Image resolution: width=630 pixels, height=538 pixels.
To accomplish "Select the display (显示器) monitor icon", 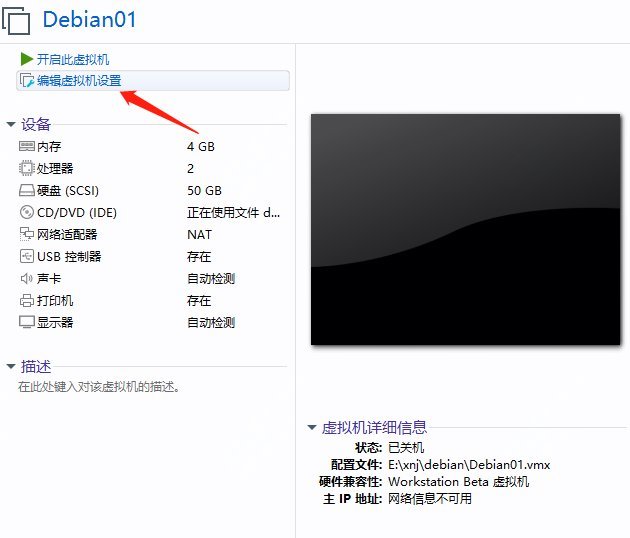I will pyautogui.click(x=27, y=322).
